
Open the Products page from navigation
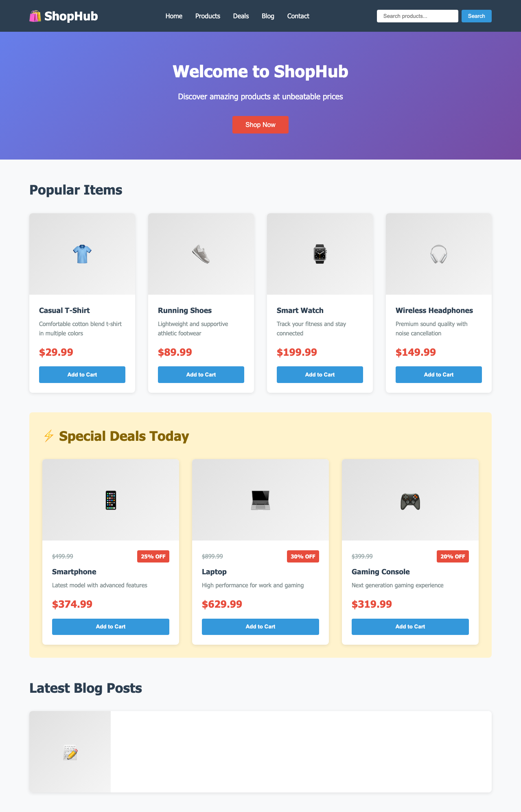208,16
